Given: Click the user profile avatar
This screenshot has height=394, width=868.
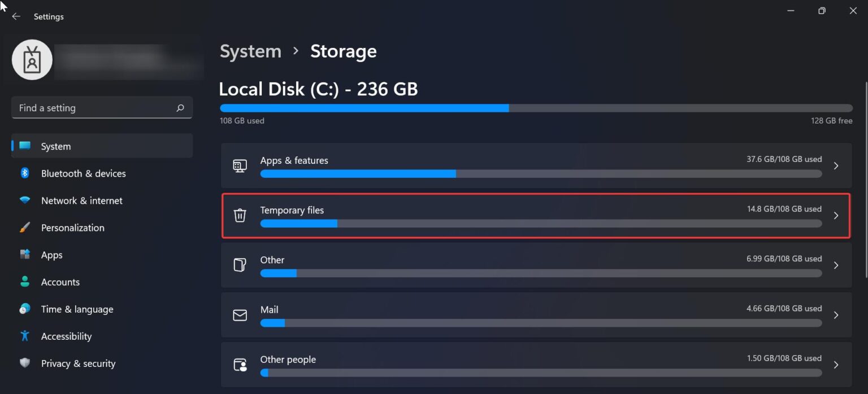Looking at the screenshot, I should 32,59.
